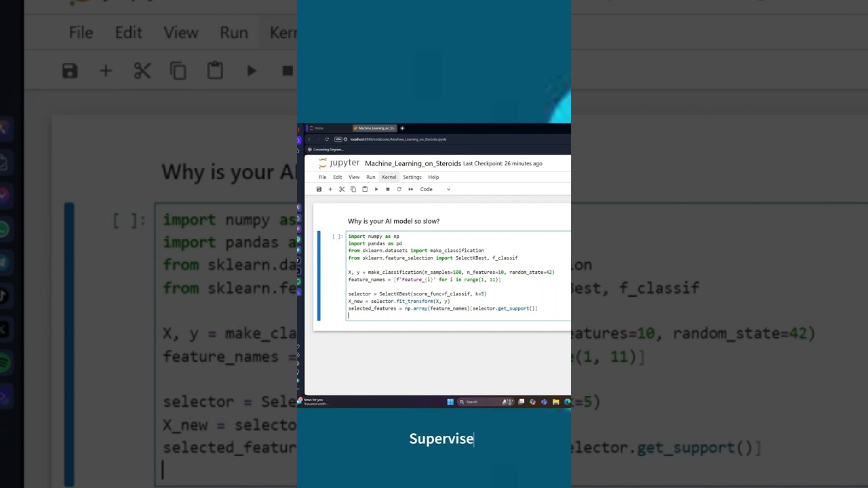Open the Converting Degrees bookmark
This screenshot has width=868, height=488.
tap(326, 149)
